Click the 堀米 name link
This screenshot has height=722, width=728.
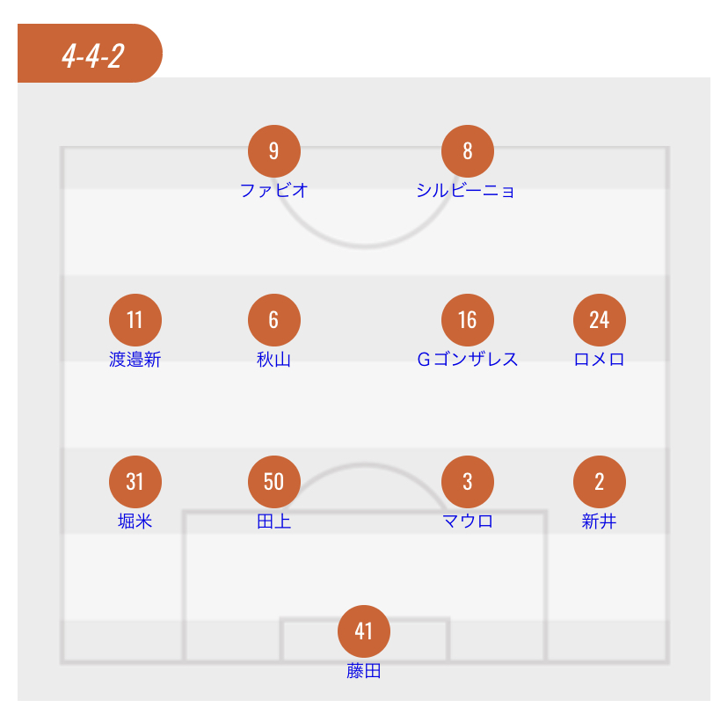click(135, 521)
